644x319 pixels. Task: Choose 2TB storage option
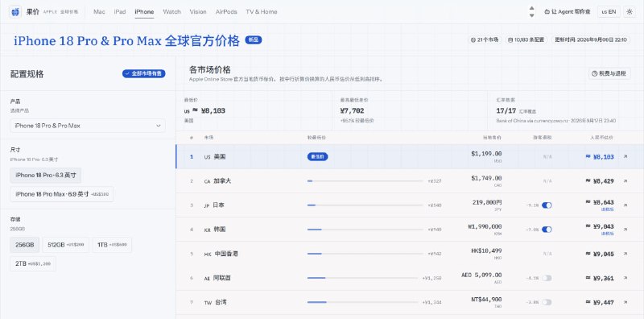(x=33, y=263)
